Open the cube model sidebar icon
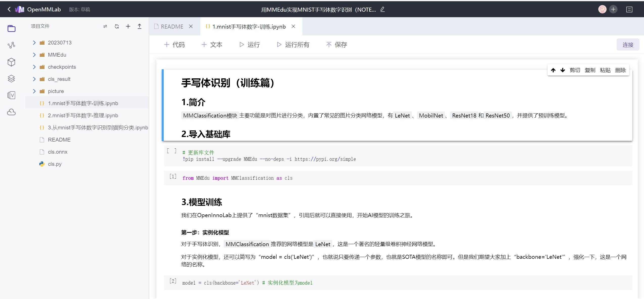 tap(11, 62)
